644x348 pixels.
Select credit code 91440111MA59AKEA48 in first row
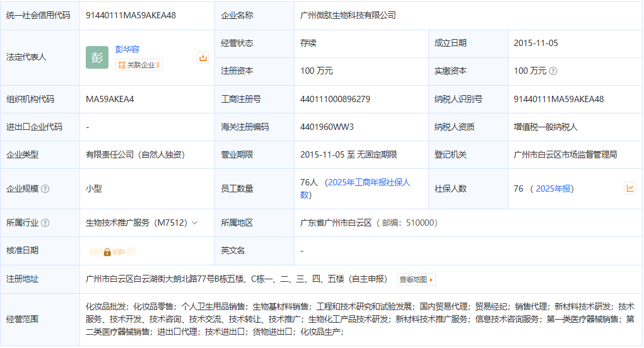click(131, 16)
